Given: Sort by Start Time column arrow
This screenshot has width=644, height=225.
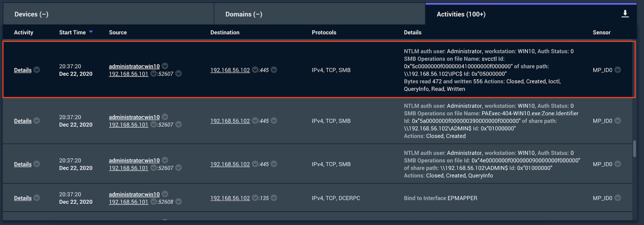Looking at the screenshot, I should click(x=91, y=32).
